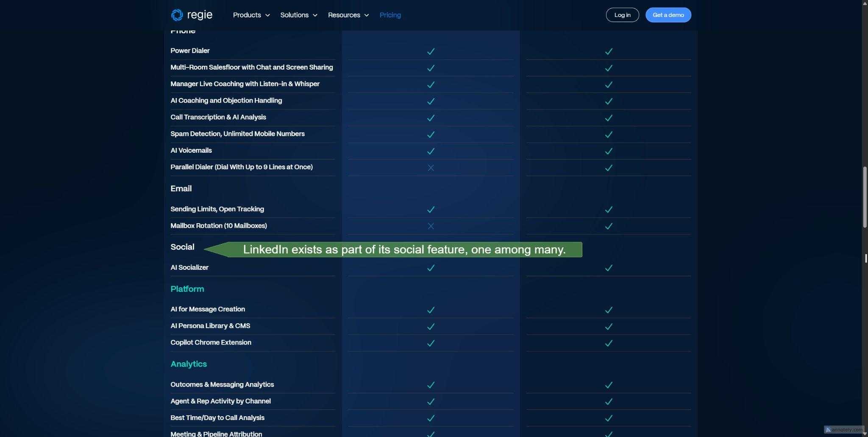The width and height of the screenshot is (868, 437).
Task: Click first-column checkmark for Power Dialer
Action: coord(431,51)
